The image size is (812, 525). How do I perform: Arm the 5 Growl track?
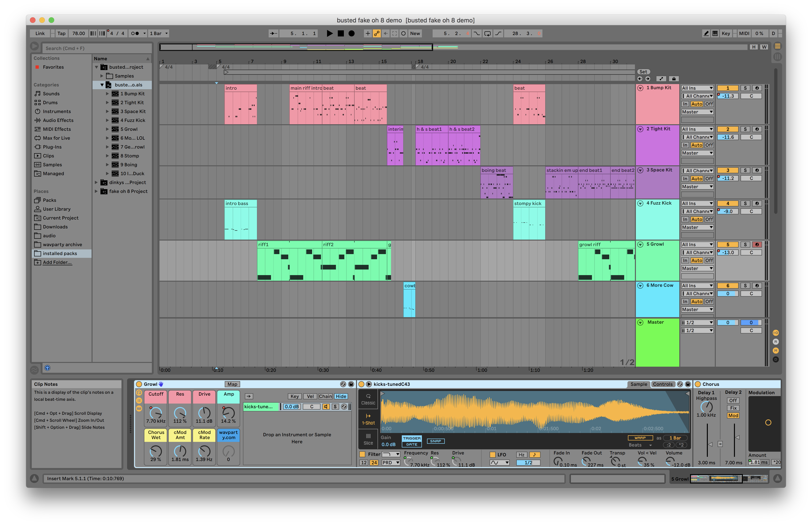[x=757, y=245]
